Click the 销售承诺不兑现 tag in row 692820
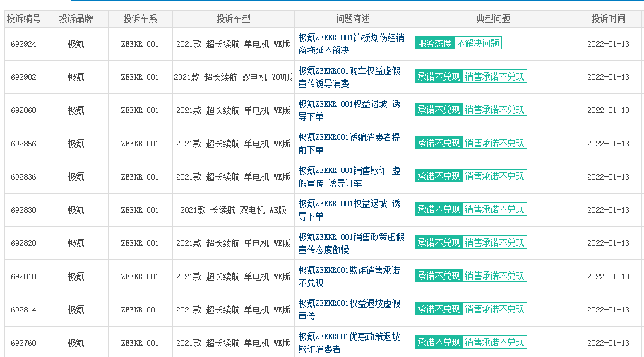Viewport: 644px width, 357px height. 495,242
